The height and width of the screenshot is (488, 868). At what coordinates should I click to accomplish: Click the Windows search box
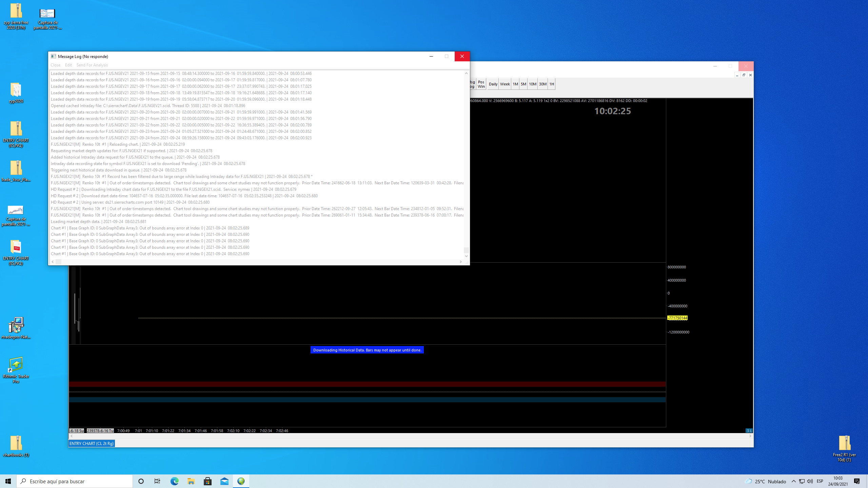[x=75, y=481]
